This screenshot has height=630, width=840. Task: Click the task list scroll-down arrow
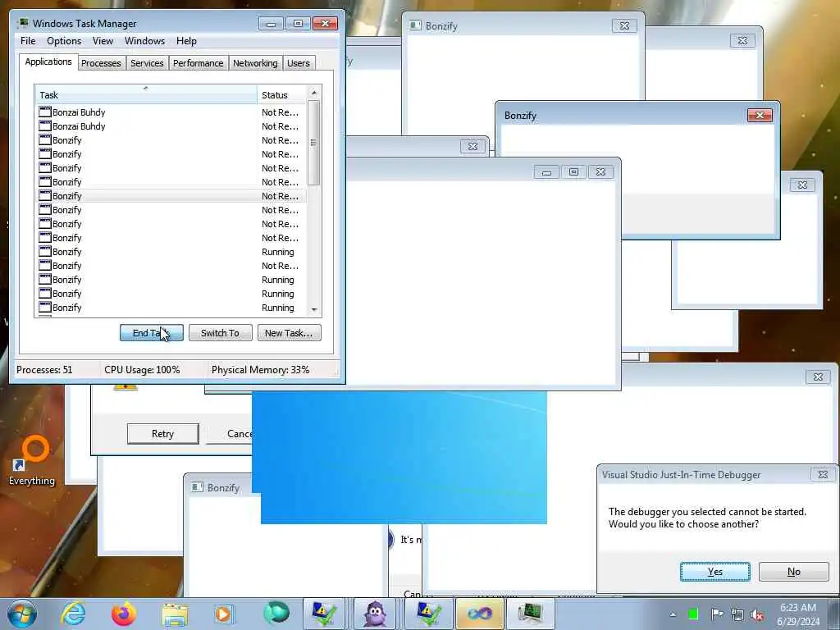314,309
